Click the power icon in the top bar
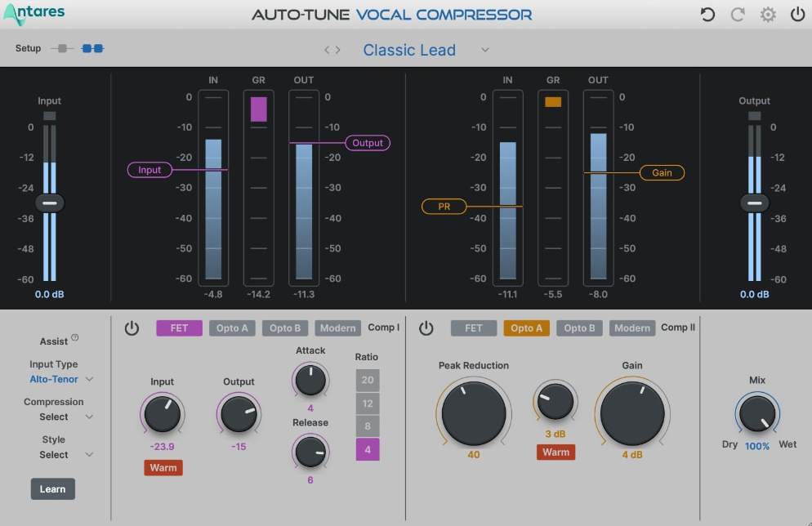The image size is (812, 526). [x=796, y=15]
